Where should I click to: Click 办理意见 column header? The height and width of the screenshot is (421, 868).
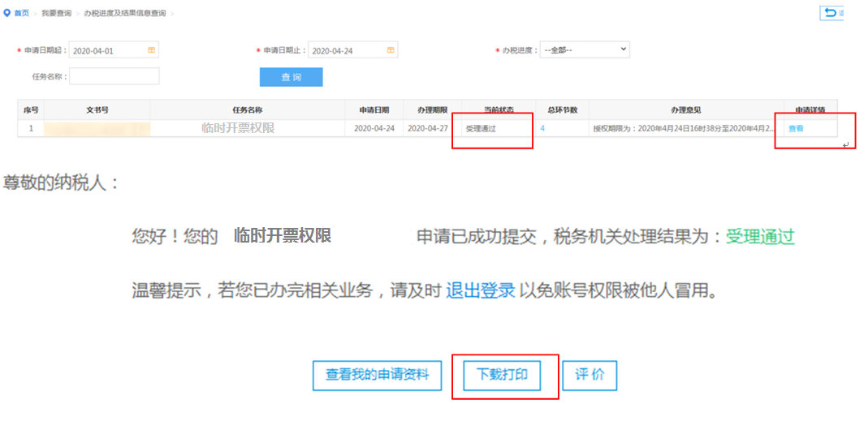click(686, 110)
